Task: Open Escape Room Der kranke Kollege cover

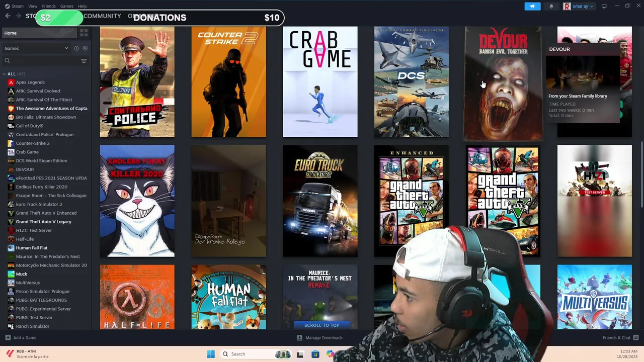Action: [228, 201]
